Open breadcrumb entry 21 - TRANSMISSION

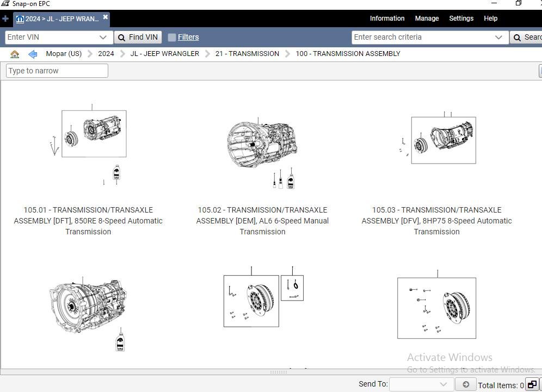click(247, 53)
